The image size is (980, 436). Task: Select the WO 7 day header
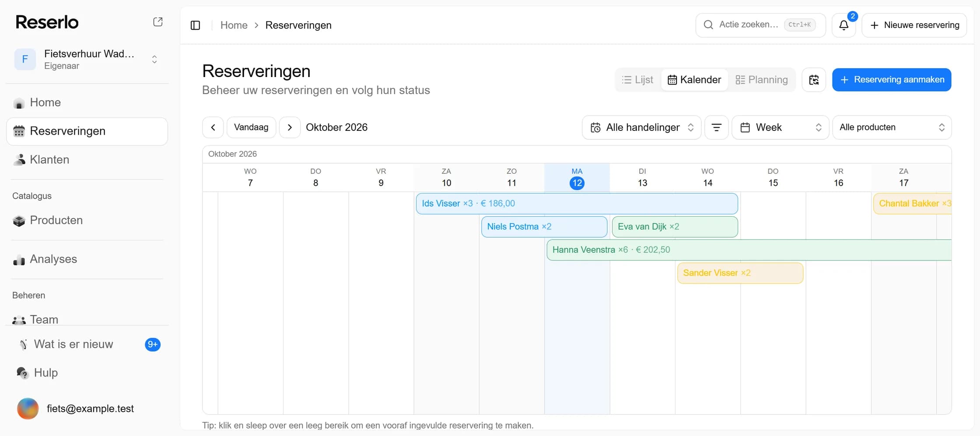tap(250, 178)
